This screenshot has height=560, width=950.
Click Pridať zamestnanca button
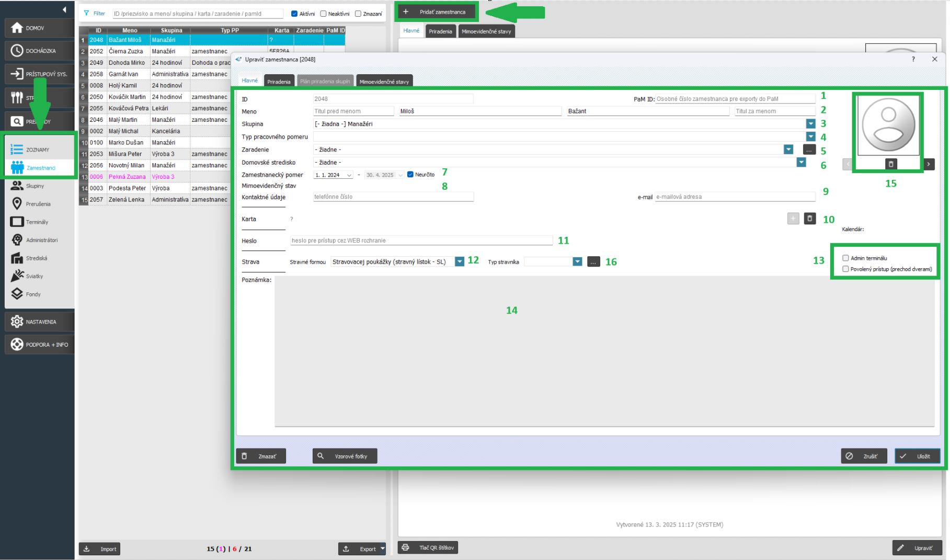point(436,12)
